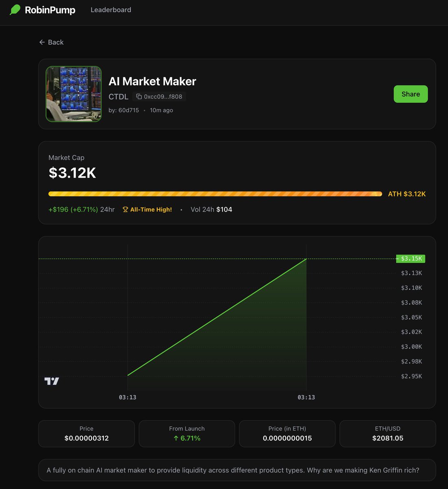Click the market cap ATH progress bar
448x489 pixels.
pyautogui.click(x=215, y=194)
